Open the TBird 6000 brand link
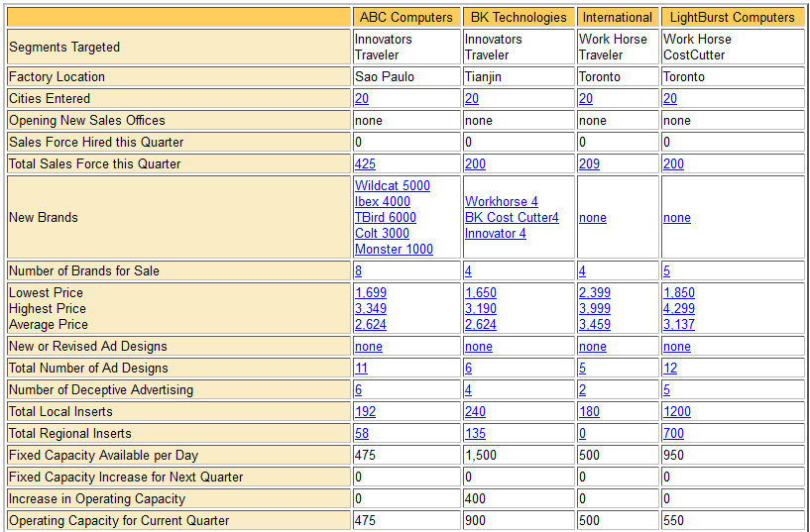Image resolution: width=810 pixels, height=532 pixels. pyautogui.click(x=386, y=217)
